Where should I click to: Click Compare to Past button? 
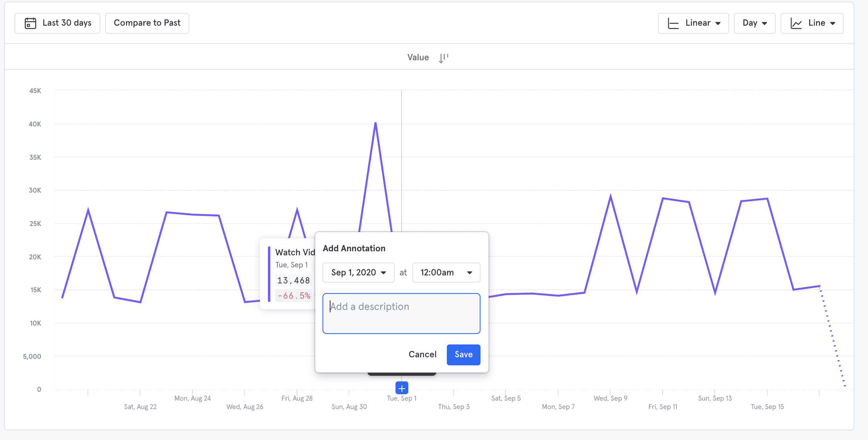pyautogui.click(x=147, y=23)
